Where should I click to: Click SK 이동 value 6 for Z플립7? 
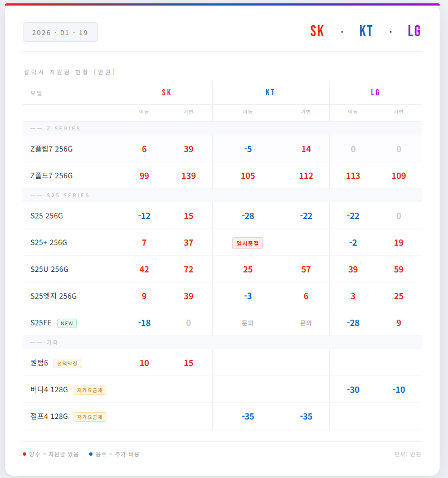[x=144, y=149]
